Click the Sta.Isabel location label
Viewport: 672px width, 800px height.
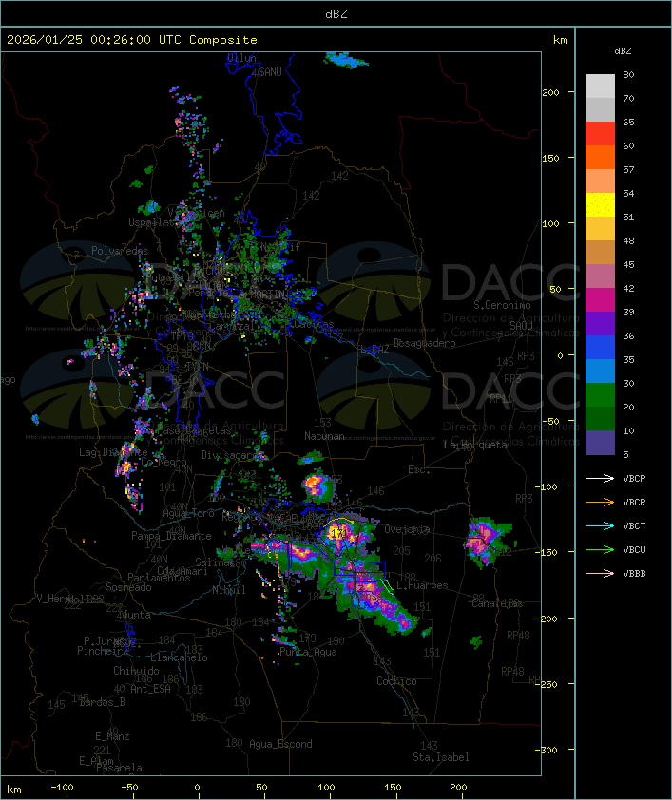point(441,757)
